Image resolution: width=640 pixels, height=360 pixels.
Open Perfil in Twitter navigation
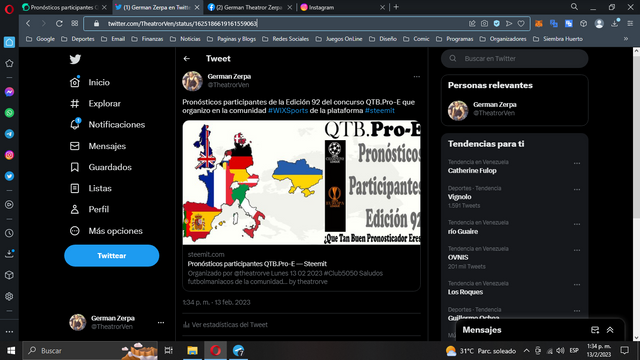click(89, 209)
